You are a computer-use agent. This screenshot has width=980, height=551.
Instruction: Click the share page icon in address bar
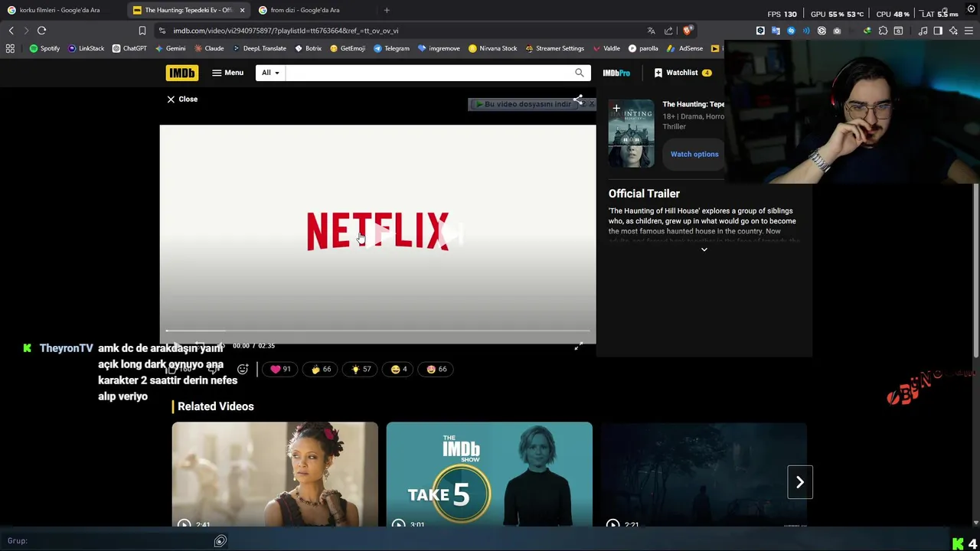[668, 31]
